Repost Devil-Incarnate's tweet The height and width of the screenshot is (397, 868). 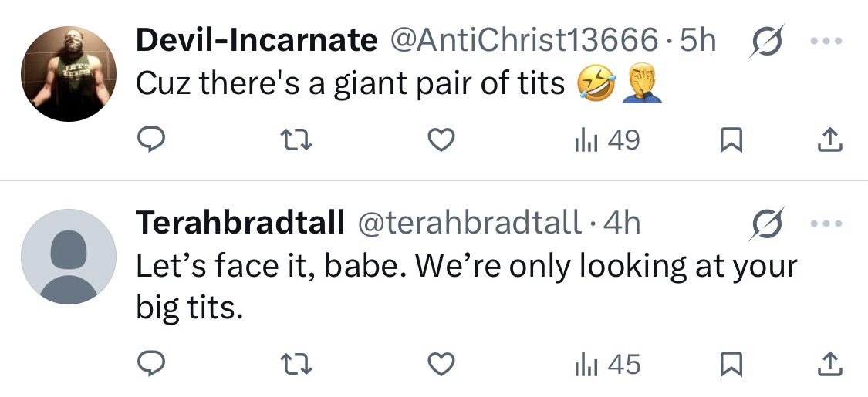pos(296,140)
